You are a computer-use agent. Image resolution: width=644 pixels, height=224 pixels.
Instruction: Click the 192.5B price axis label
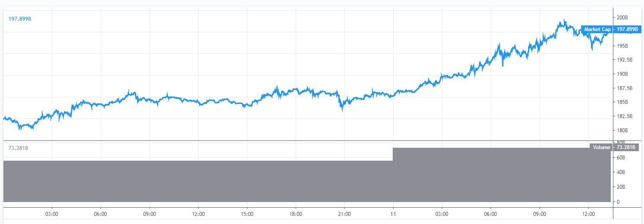624,60
